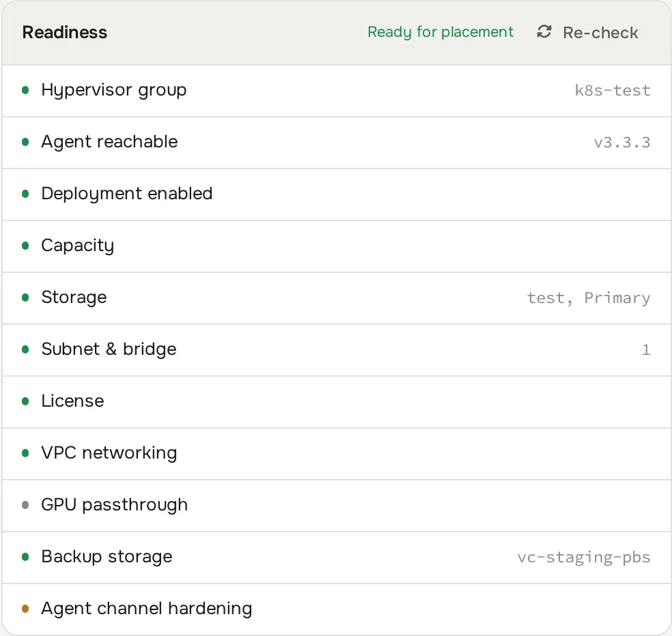The height and width of the screenshot is (636, 672).
Task: Click the k8s-test value
Action: tap(613, 90)
